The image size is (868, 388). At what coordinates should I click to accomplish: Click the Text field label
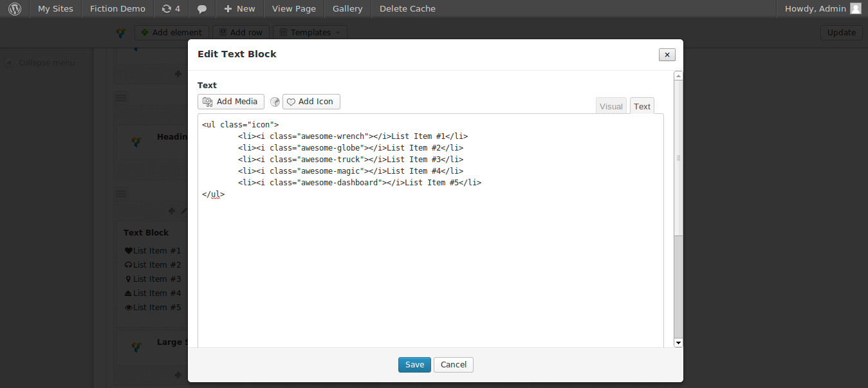coord(207,86)
